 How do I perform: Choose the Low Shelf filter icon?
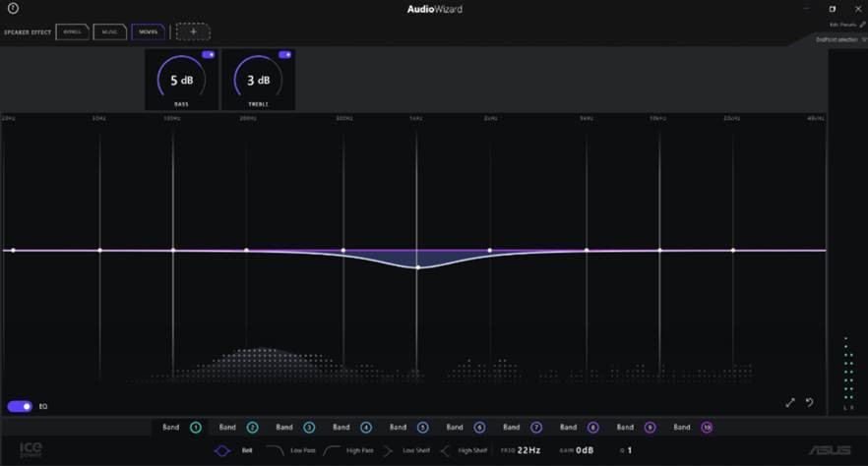388,451
